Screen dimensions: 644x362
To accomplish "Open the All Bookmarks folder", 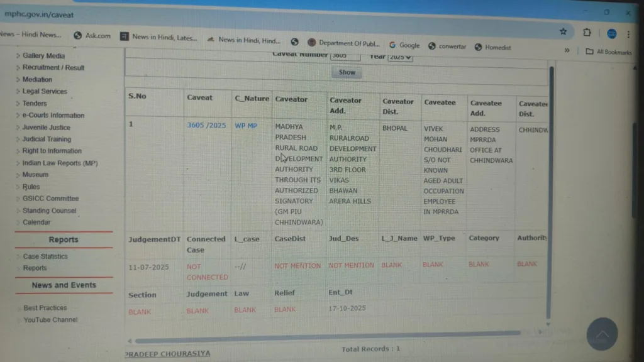I will [609, 52].
